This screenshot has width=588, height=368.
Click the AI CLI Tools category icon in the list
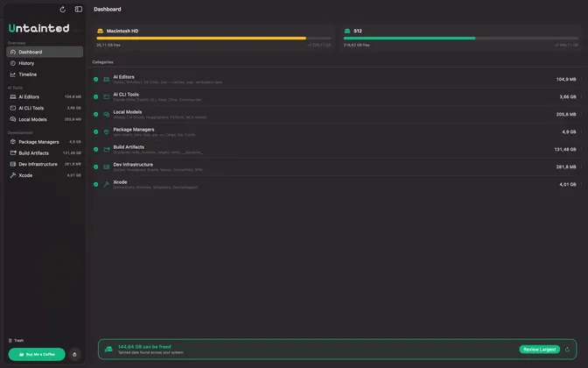coord(107,97)
